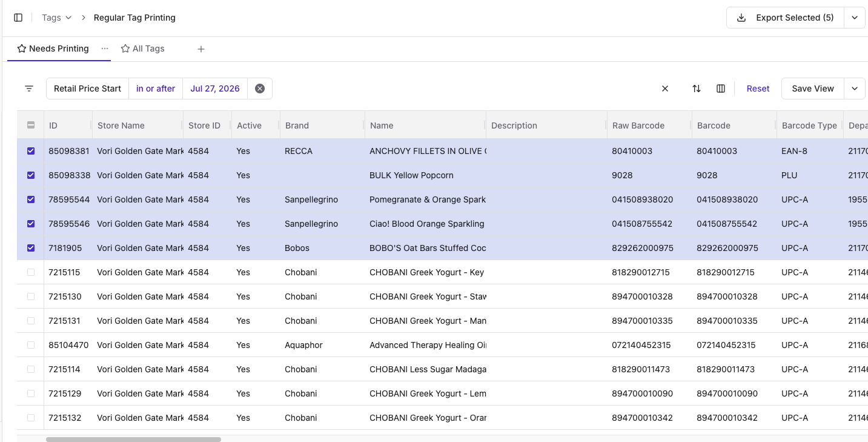Click the PLU barcode type cell
Screen dimensions: 868x442
810,175
